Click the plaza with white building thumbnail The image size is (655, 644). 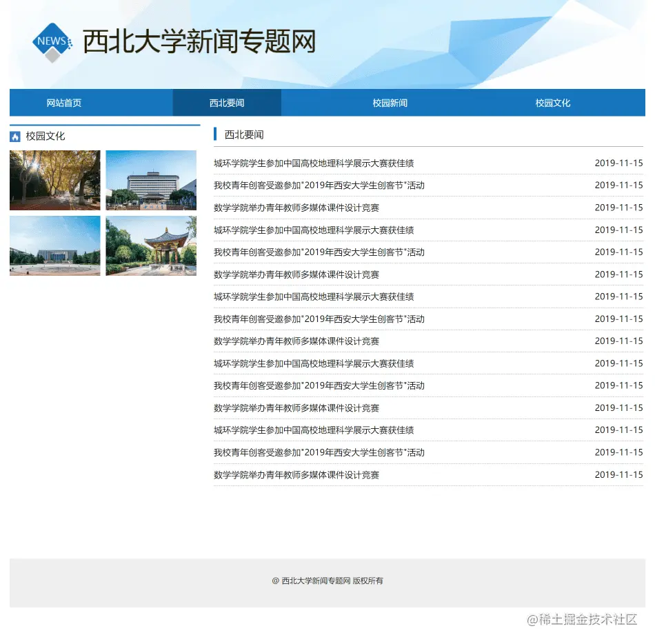54,245
